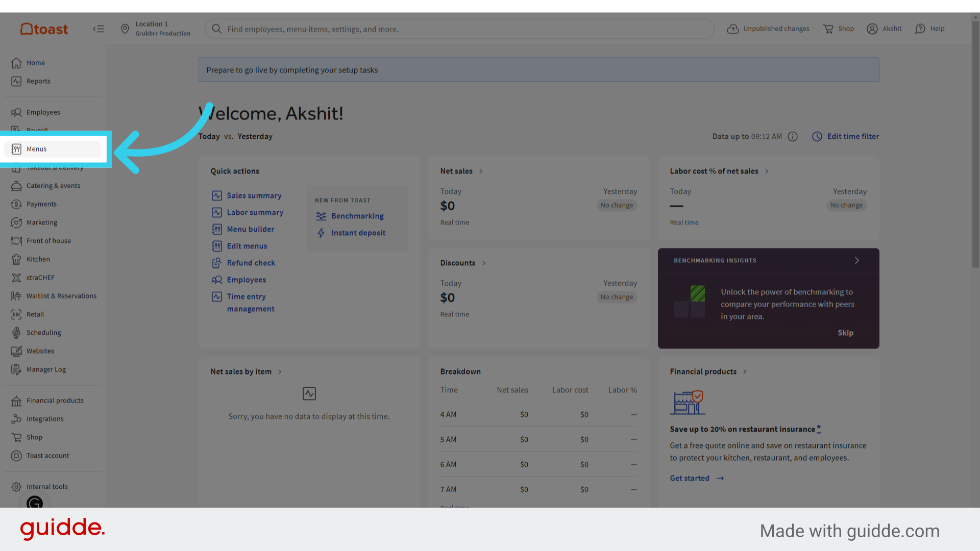
Task: Open the Location 1 selector
Action: (x=155, y=29)
